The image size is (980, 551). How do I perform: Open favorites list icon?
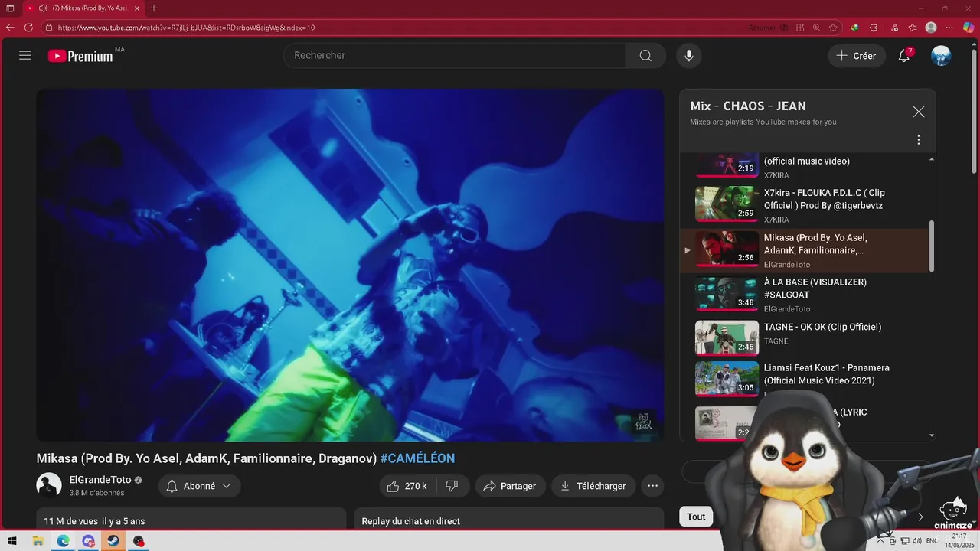tap(913, 28)
